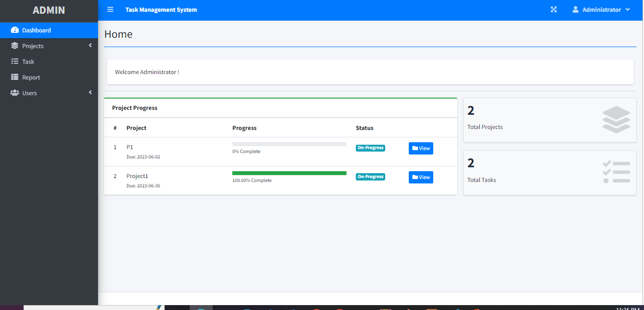Select the Projects layers icon in sidebar
Viewport: 644px width, 310px height.
[15, 46]
